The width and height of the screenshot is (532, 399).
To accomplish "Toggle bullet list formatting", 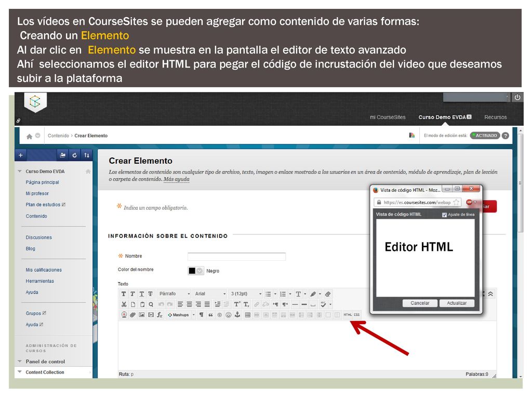I will tap(268, 294).
